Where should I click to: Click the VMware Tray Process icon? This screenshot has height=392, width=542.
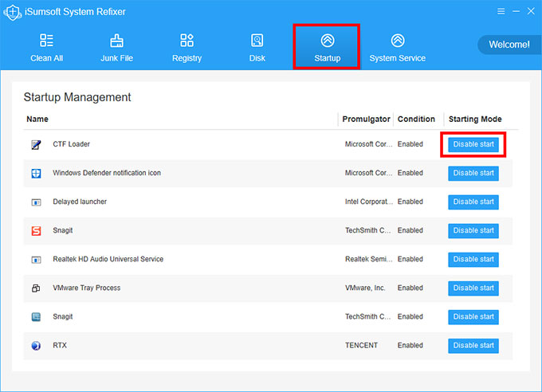pos(36,288)
